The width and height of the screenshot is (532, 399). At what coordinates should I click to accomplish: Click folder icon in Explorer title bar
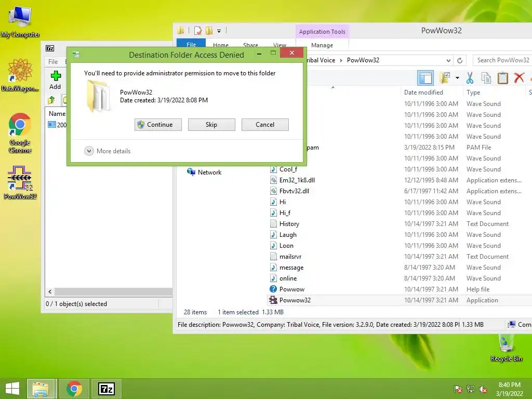(x=180, y=31)
